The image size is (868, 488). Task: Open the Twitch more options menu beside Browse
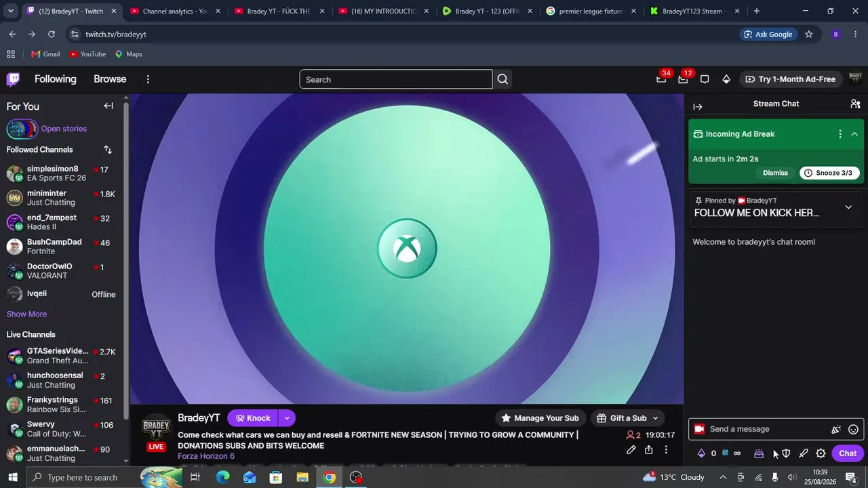[x=148, y=79]
